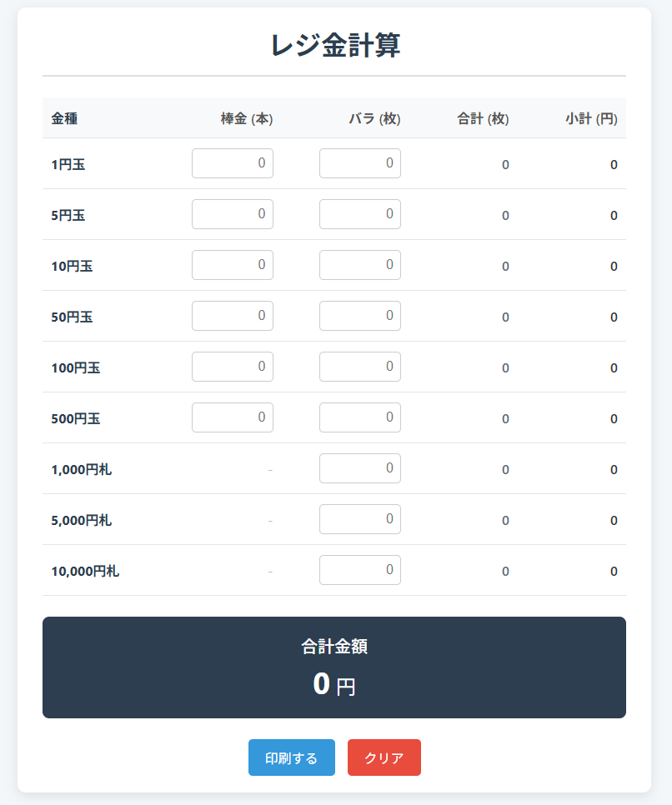Image resolution: width=672 pixels, height=805 pixels.
Task: Focus the 1円玉 棒金 input field
Action: tap(233, 163)
